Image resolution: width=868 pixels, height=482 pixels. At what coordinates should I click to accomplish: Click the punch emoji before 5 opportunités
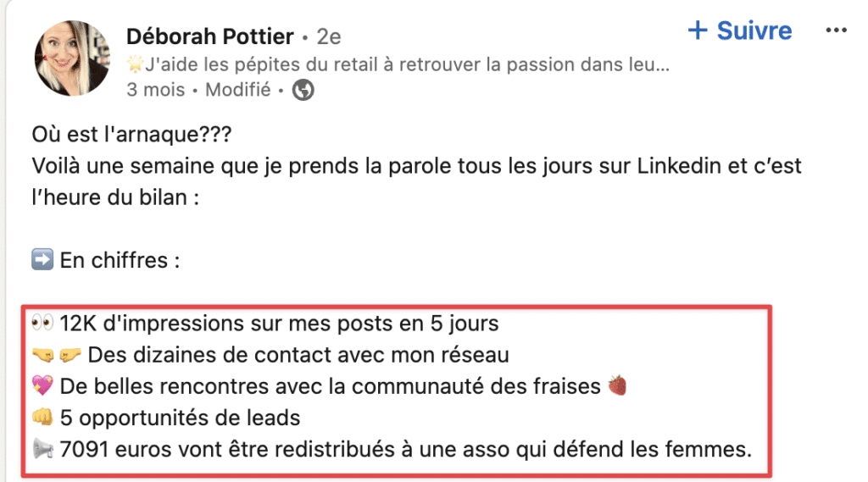click(x=42, y=418)
